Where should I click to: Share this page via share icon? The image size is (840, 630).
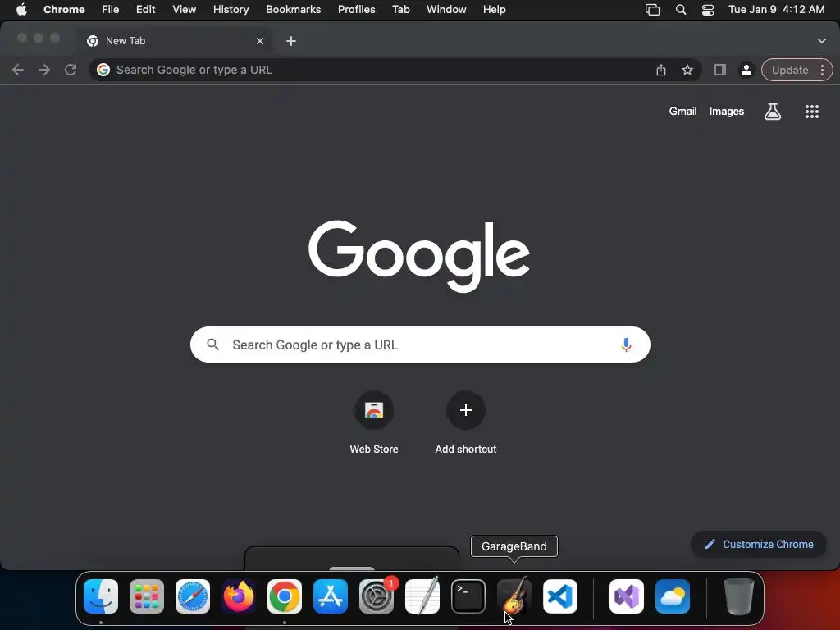click(661, 70)
